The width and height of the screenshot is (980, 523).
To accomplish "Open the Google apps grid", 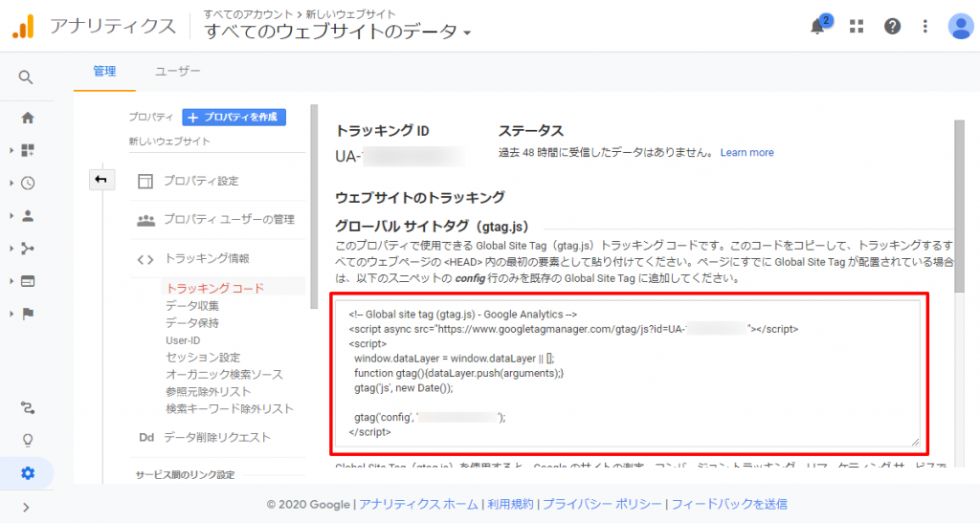I will tap(857, 26).
